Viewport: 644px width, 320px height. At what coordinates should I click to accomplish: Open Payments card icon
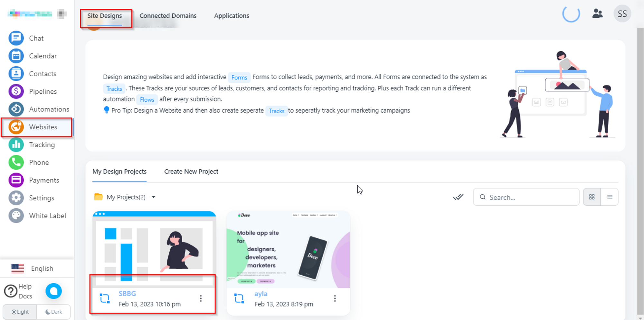(x=16, y=180)
